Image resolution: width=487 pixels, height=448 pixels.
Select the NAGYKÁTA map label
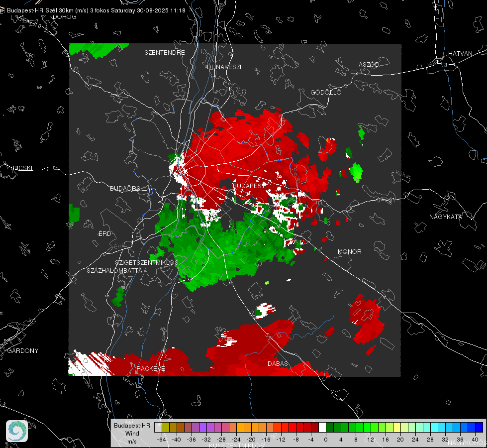(x=446, y=217)
